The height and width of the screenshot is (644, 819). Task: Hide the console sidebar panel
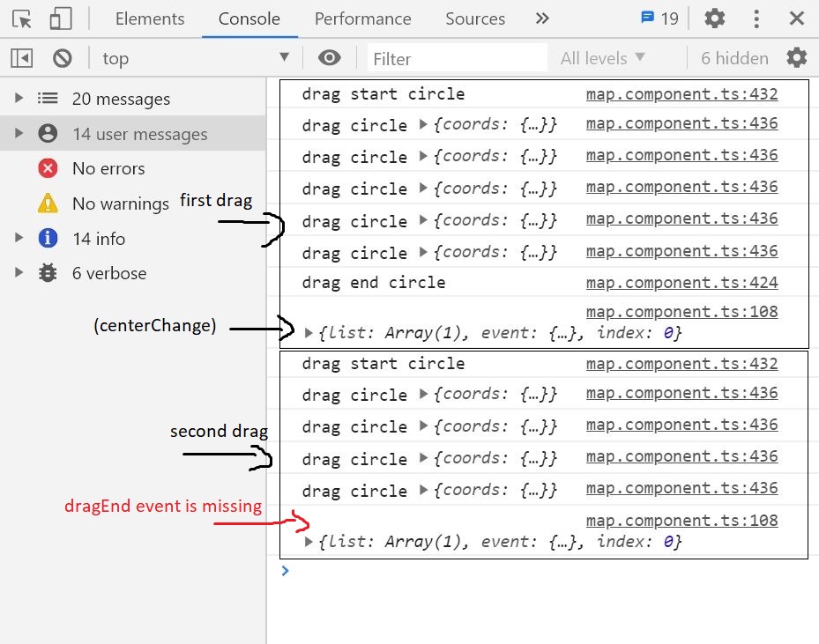coord(21,58)
